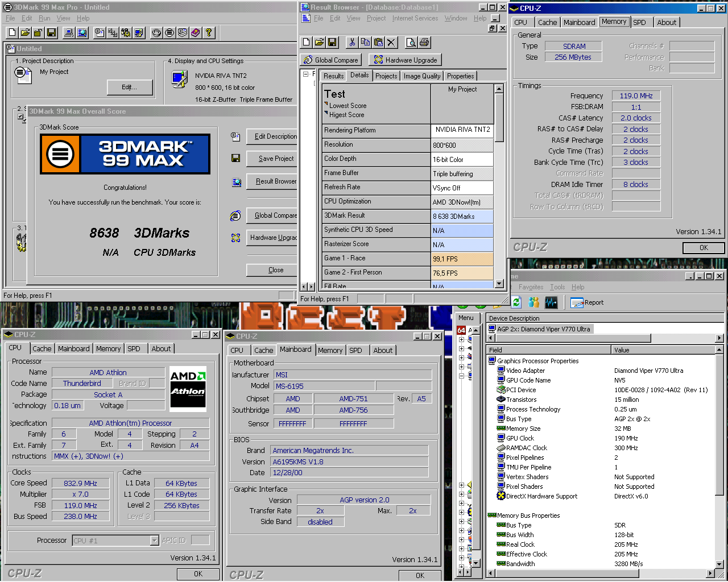The height and width of the screenshot is (582, 728).
Task: Click Field column header in AIDA64 list
Action: pyautogui.click(x=549, y=350)
